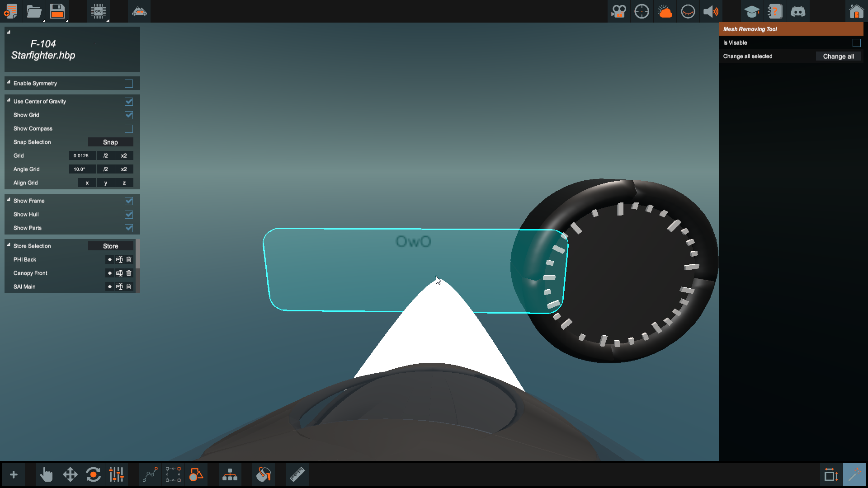Enable Symmetry checkbox

[129, 84]
